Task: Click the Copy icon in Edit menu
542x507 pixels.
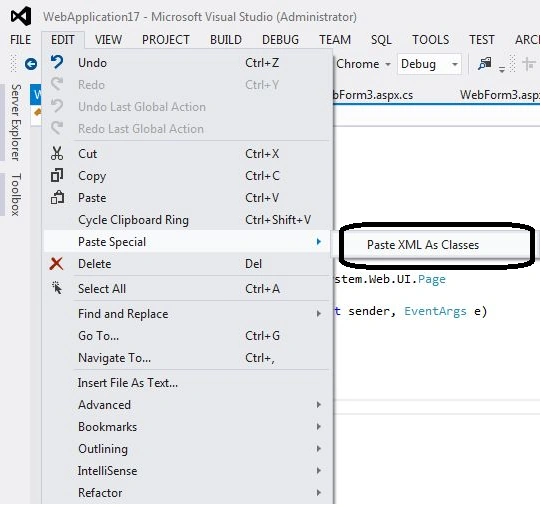Action: tap(57, 175)
